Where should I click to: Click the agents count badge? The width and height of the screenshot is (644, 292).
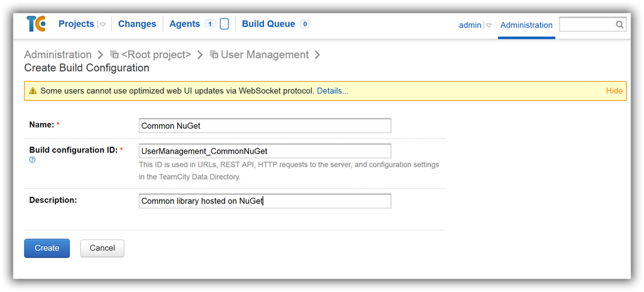coord(210,24)
